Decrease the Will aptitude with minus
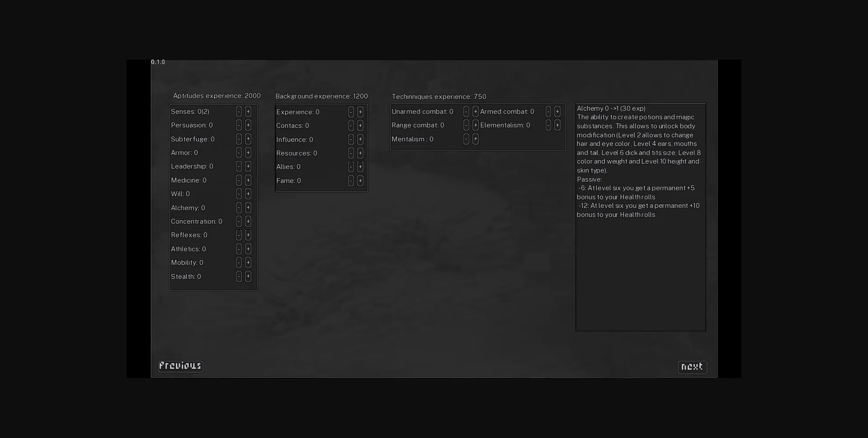 click(239, 194)
